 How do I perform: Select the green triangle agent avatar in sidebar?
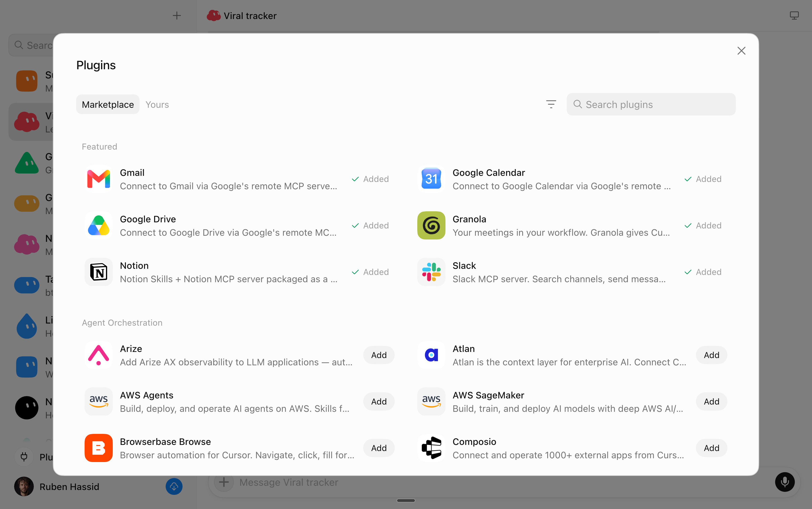[x=27, y=163]
